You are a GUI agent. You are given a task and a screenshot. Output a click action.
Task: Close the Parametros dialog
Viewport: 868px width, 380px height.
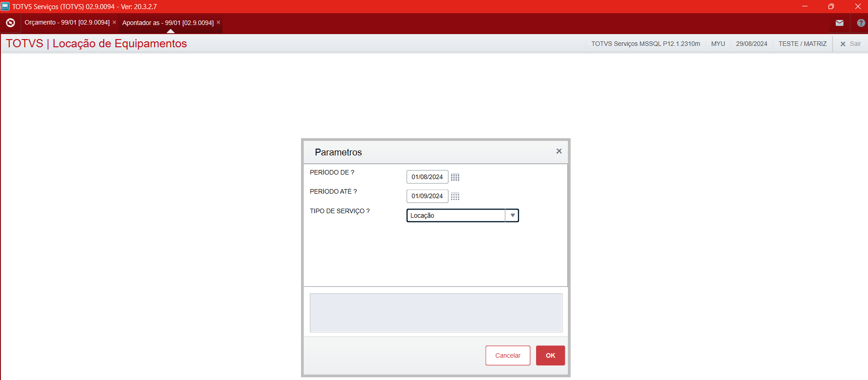[559, 151]
